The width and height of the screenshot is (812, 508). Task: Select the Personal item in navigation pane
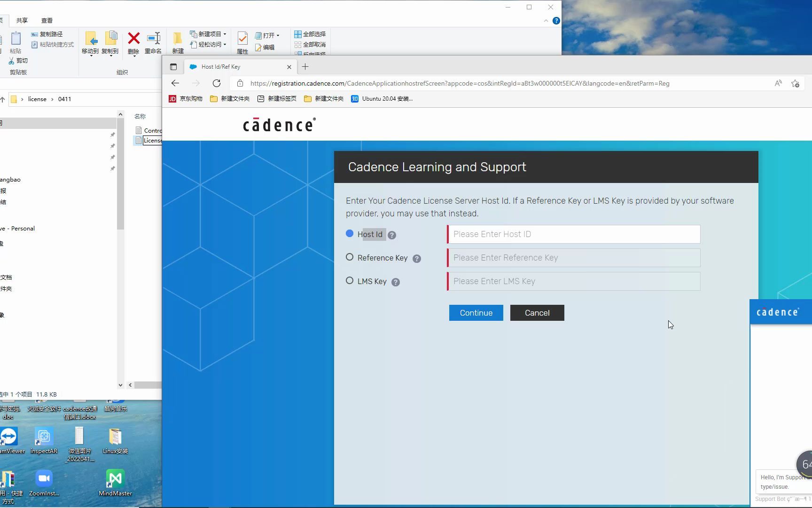click(17, 228)
